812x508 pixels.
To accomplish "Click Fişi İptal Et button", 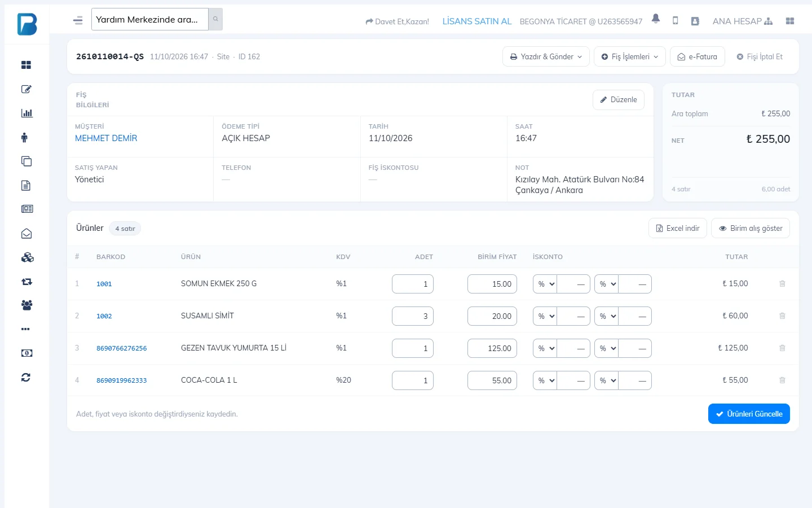I will click(760, 56).
